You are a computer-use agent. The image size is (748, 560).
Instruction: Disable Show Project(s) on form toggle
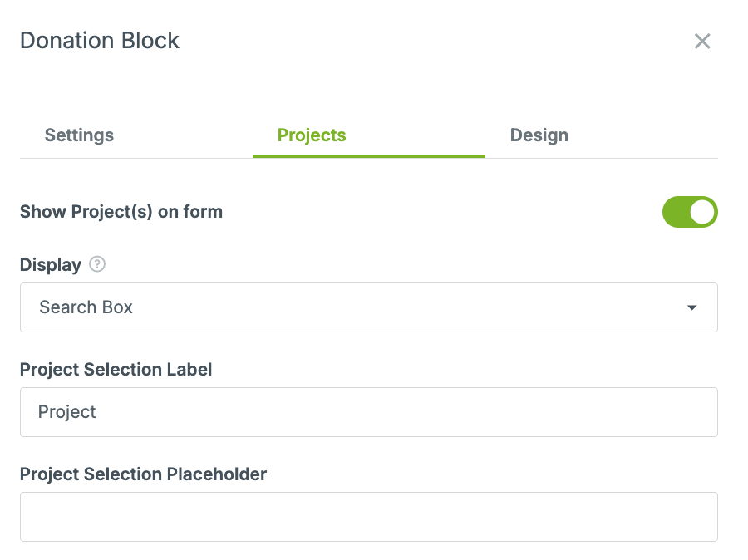(x=690, y=212)
